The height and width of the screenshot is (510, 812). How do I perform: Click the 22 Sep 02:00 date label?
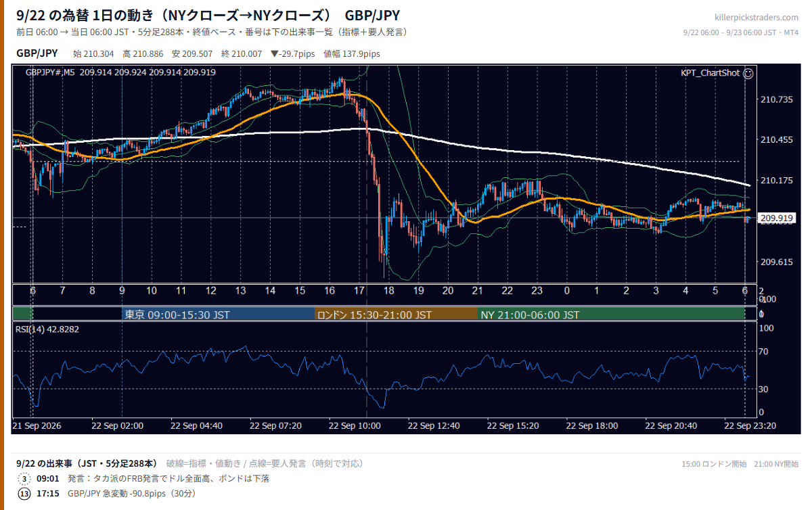click(x=118, y=426)
